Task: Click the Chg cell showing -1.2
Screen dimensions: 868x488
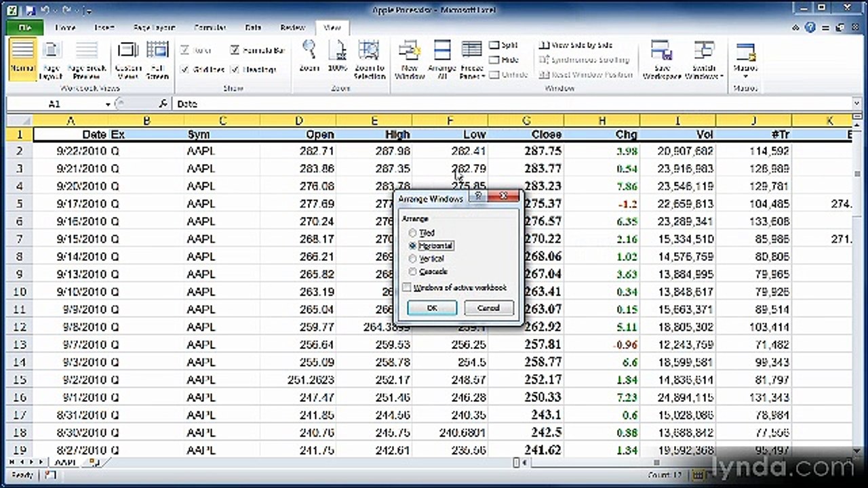Action: click(601, 204)
